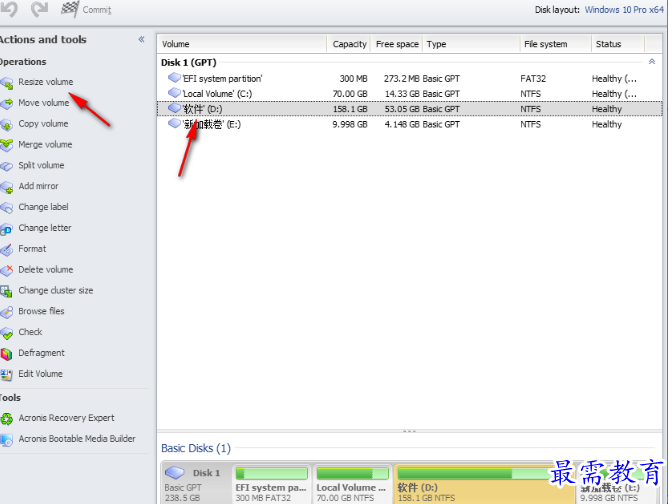Click the Delete volume icon
The width and height of the screenshot is (672, 504).
(x=7, y=270)
